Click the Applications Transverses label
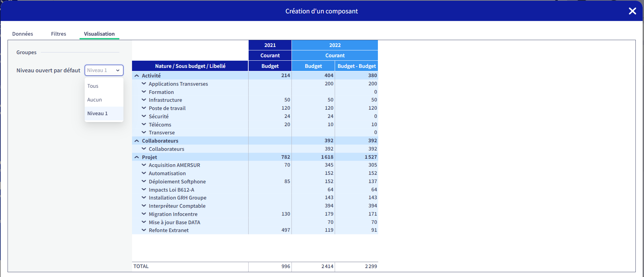This screenshot has width=644, height=277. tap(178, 84)
